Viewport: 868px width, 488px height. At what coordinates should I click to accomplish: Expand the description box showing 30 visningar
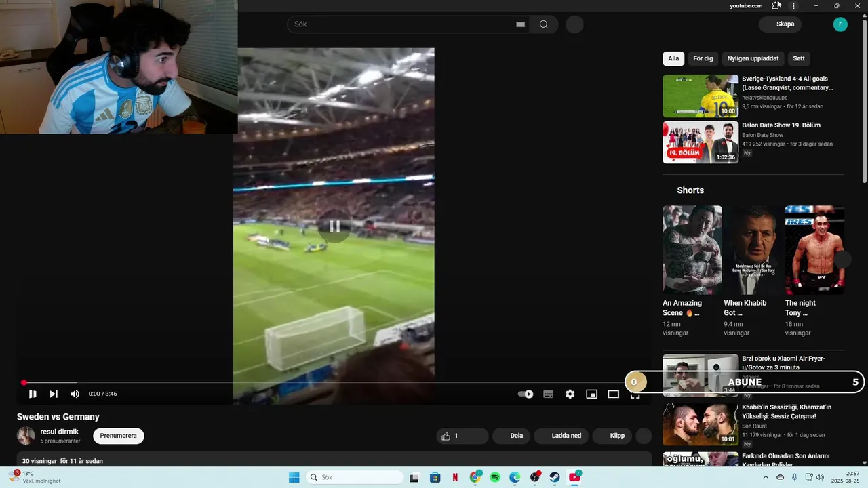[334, 460]
